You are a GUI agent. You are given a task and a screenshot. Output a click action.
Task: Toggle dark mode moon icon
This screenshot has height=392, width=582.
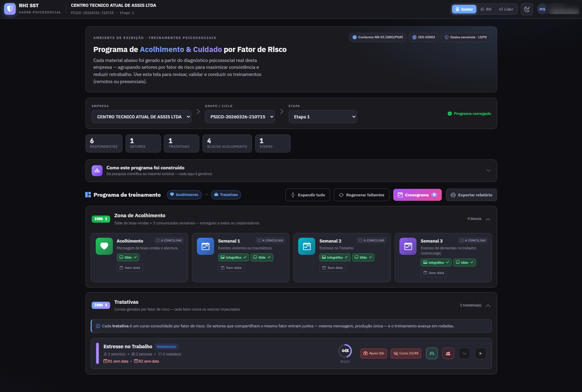pyautogui.click(x=527, y=9)
